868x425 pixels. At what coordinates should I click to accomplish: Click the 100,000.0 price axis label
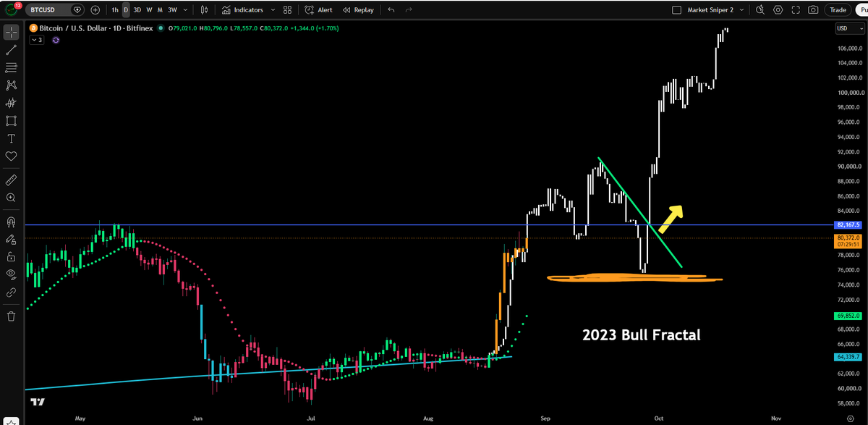coord(849,93)
